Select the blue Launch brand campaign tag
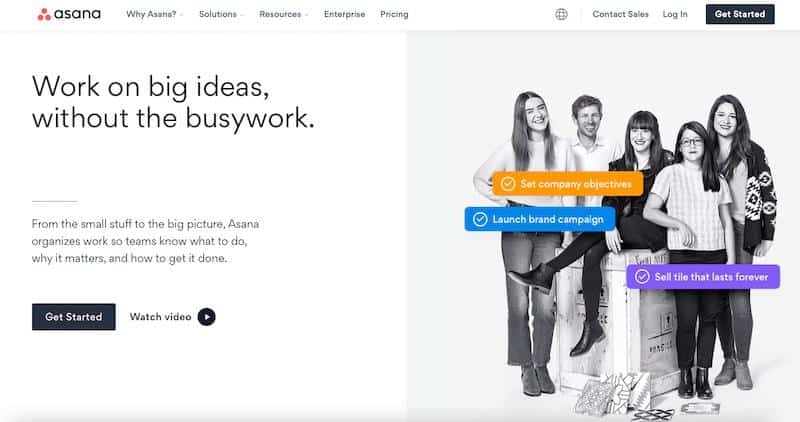This screenshot has height=422, width=800. (540, 219)
